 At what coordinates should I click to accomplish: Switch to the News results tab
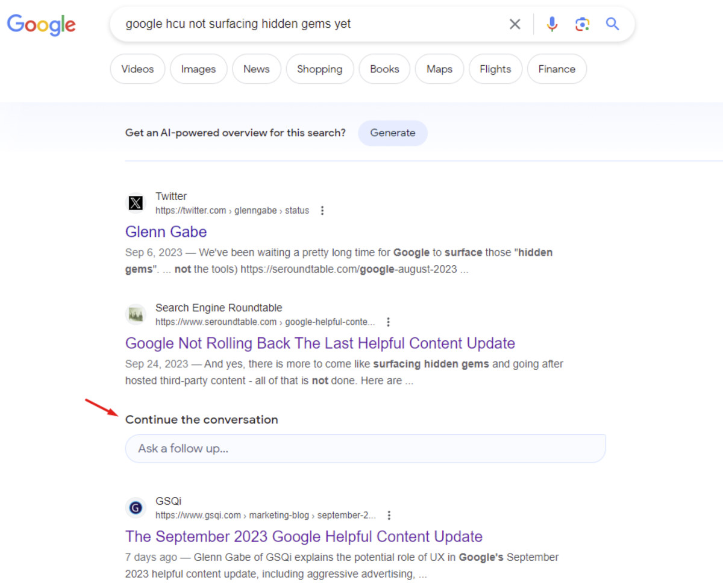(256, 69)
